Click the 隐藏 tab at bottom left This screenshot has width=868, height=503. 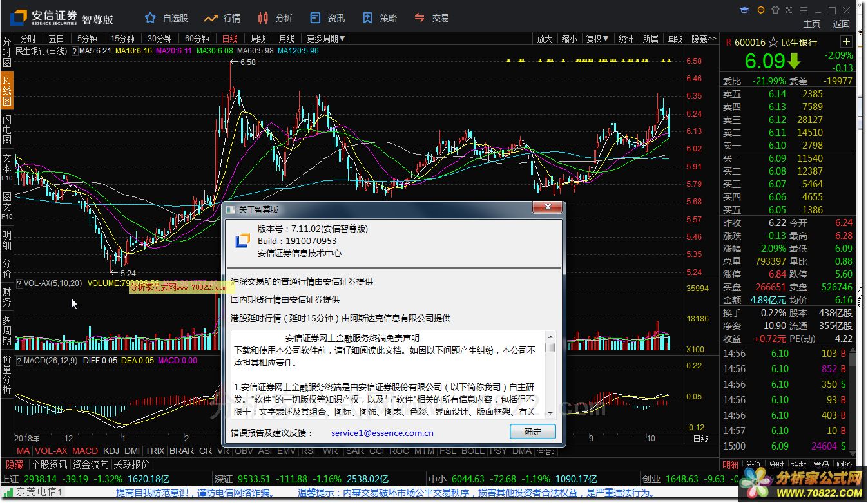click(15, 464)
